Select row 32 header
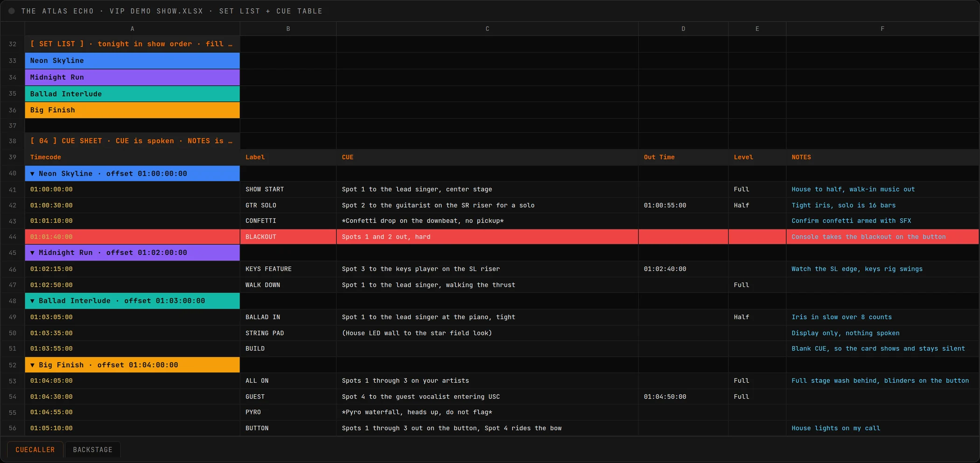The width and height of the screenshot is (980, 463). (13, 44)
